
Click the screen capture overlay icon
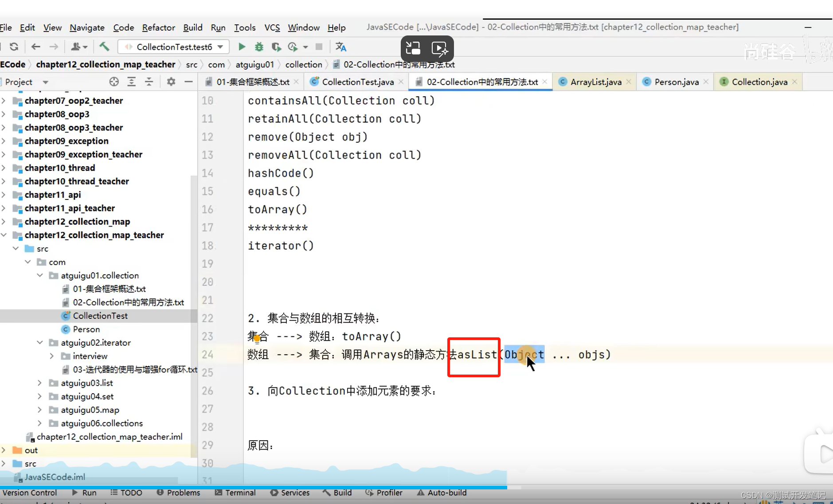(x=413, y=48)
